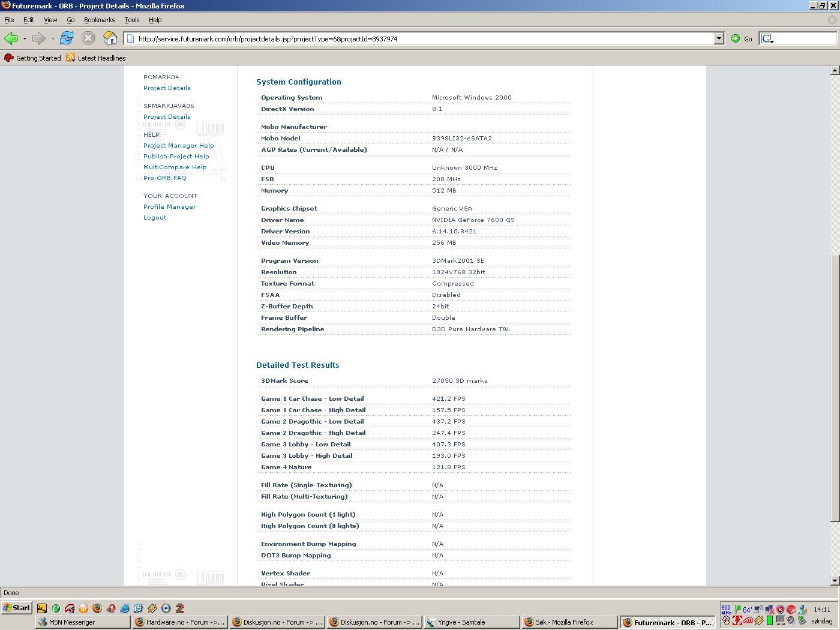This screenshot has width=840, height=630.
Task: Open the Winamp lightning tray icon
Action: [759, 621]
